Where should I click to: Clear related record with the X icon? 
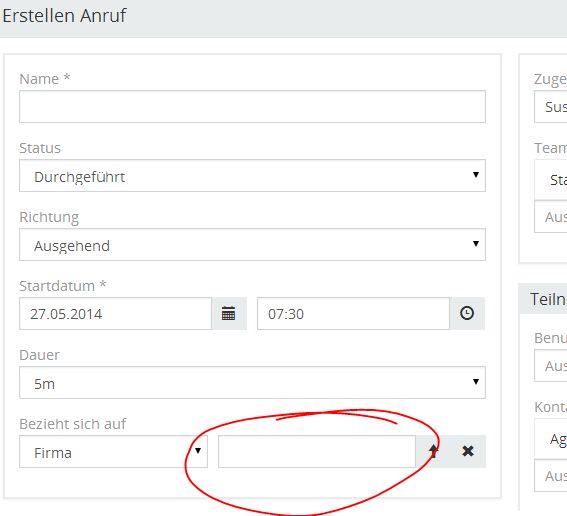468,451
